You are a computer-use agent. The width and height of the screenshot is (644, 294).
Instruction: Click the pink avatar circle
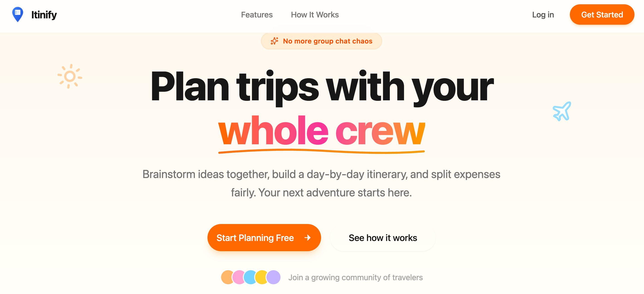238,277
